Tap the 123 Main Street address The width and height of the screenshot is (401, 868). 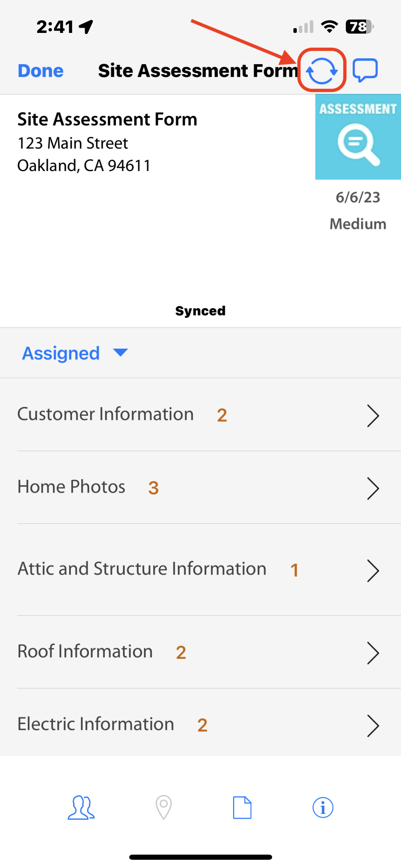pyautogui.click(x=73, y=143)
